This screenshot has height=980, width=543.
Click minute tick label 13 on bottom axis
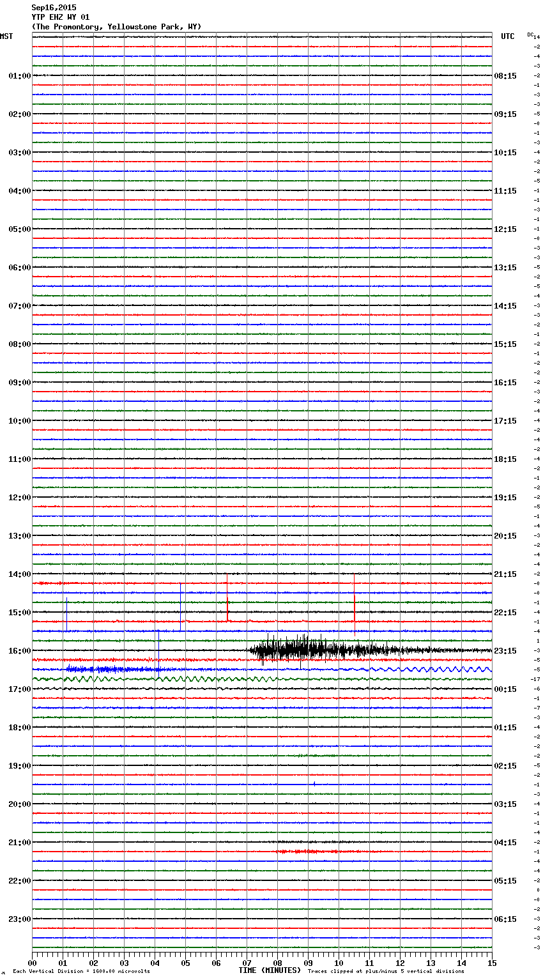(x=431, y=963)
